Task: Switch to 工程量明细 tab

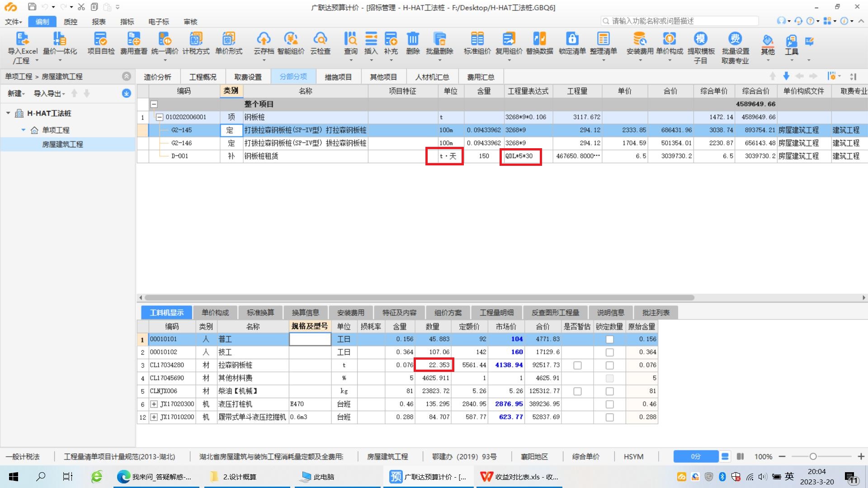Action: 496,313
